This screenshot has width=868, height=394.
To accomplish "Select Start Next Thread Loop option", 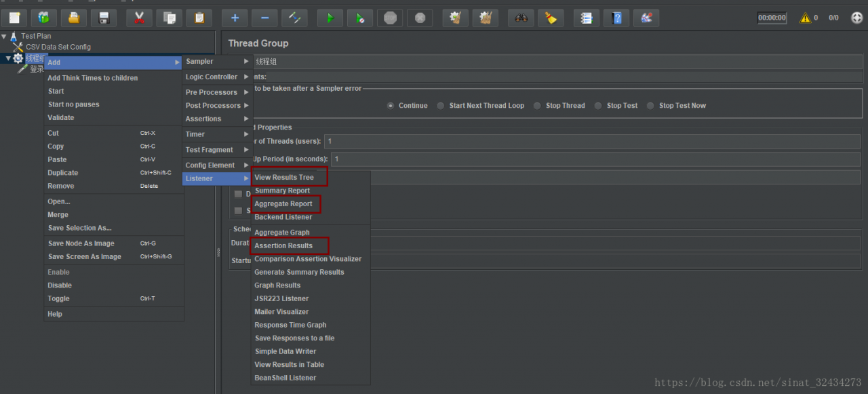I will [441, 106].
